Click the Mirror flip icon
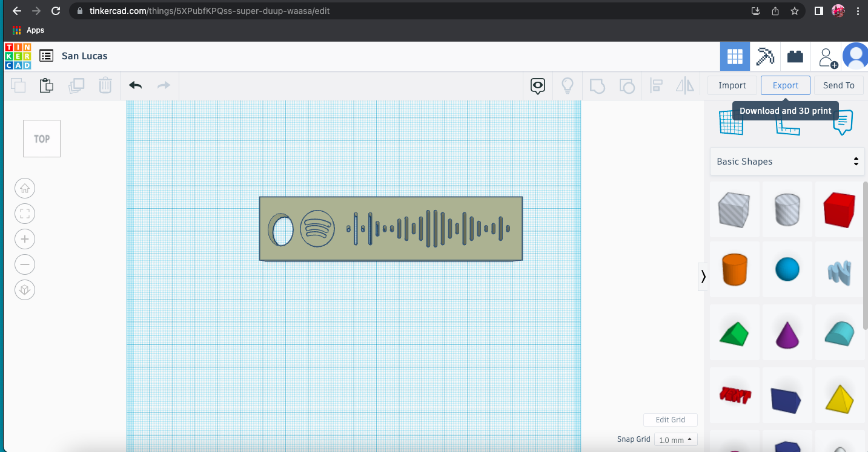868x452 pixels. coord(685,86)
